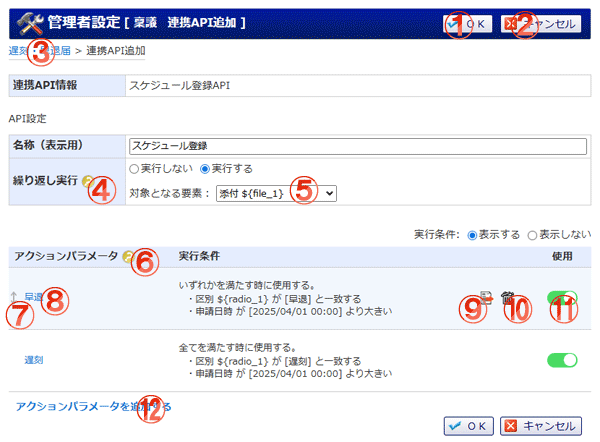The width and height of the screenshot is (600, 442).
Task: Click the キャンセル button in the header
Action: tap(541, 24)
